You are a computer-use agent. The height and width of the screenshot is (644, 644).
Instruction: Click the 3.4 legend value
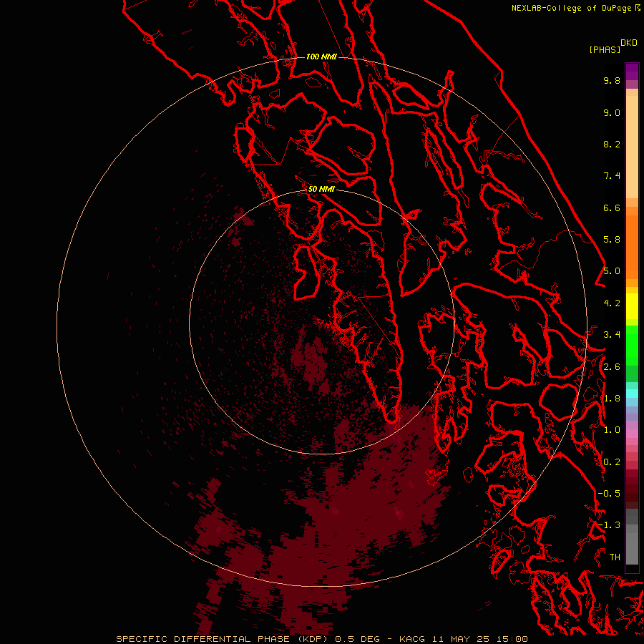click(612, 335)
